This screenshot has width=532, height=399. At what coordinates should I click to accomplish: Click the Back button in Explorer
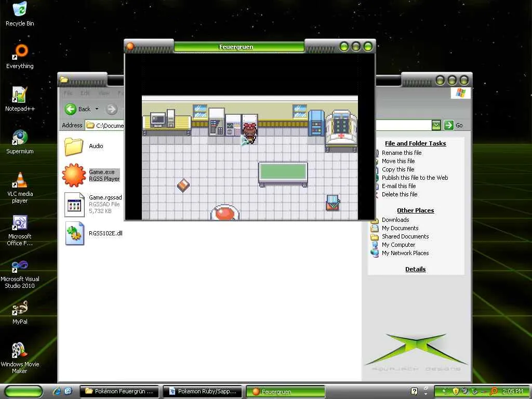[x=78, y=109]
